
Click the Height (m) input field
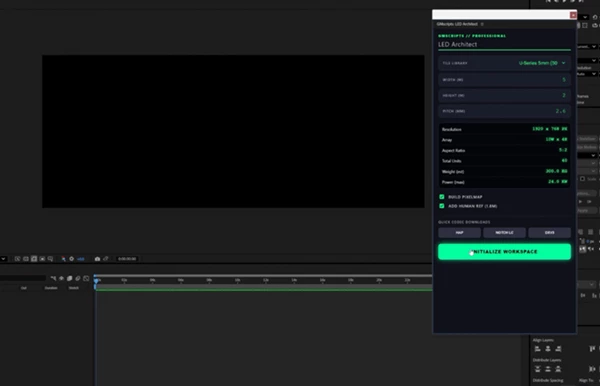click(x=504, y=95)
